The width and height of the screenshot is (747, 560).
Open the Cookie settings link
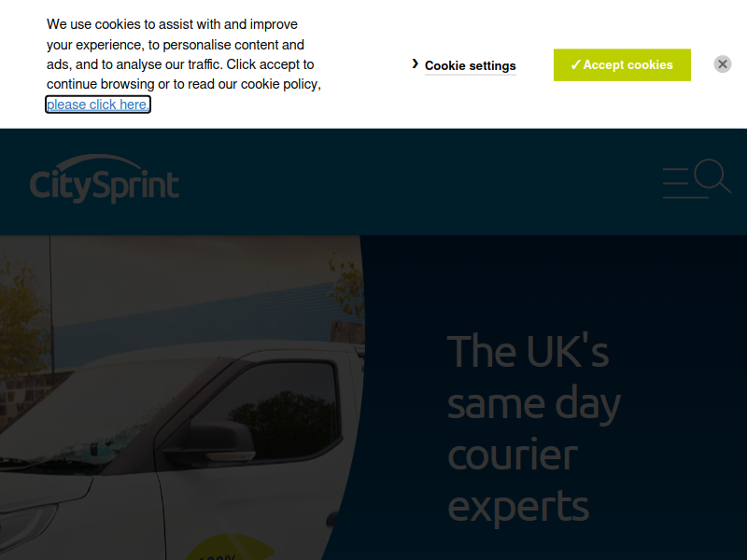point(471,65)
